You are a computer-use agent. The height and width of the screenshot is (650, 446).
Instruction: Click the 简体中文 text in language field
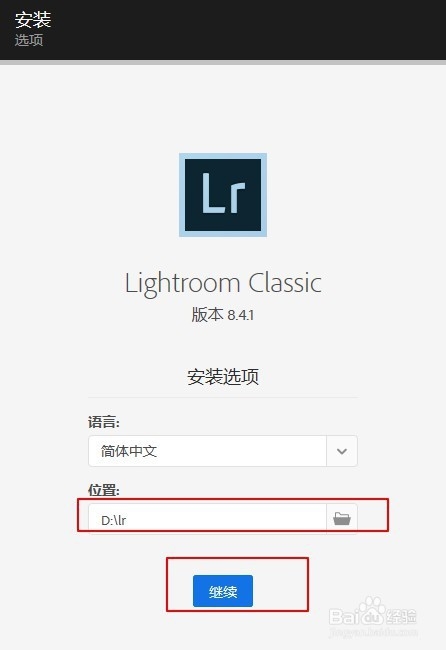click(129, 451)
